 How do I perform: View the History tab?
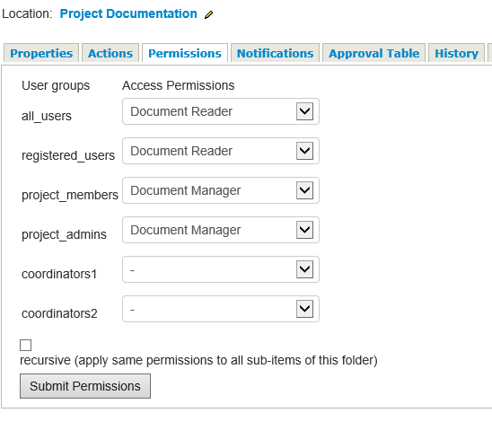click(457, 53)
